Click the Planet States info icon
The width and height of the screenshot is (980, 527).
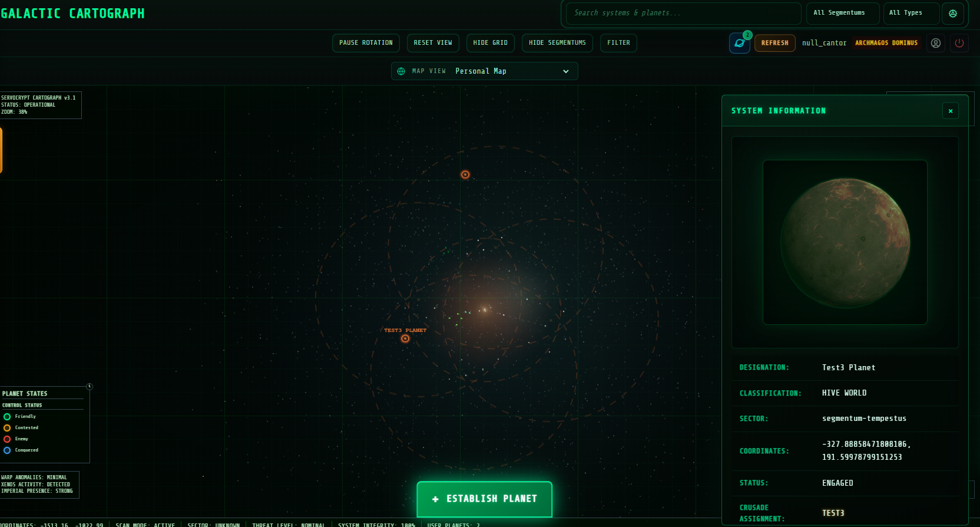click(x=90, y=387)
